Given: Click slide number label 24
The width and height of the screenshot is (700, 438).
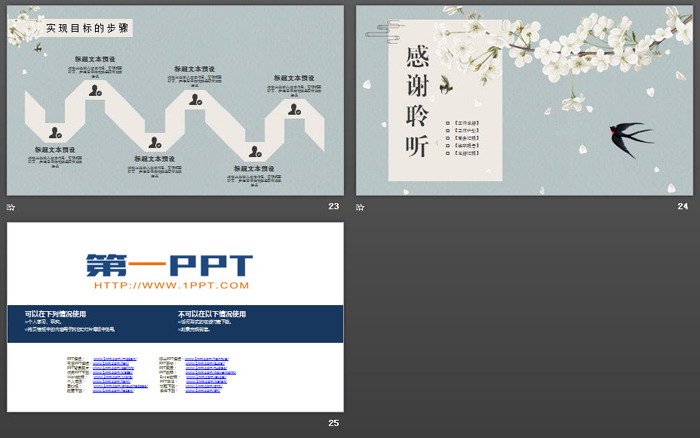Looking at the screenshot, I should point(683,206).
